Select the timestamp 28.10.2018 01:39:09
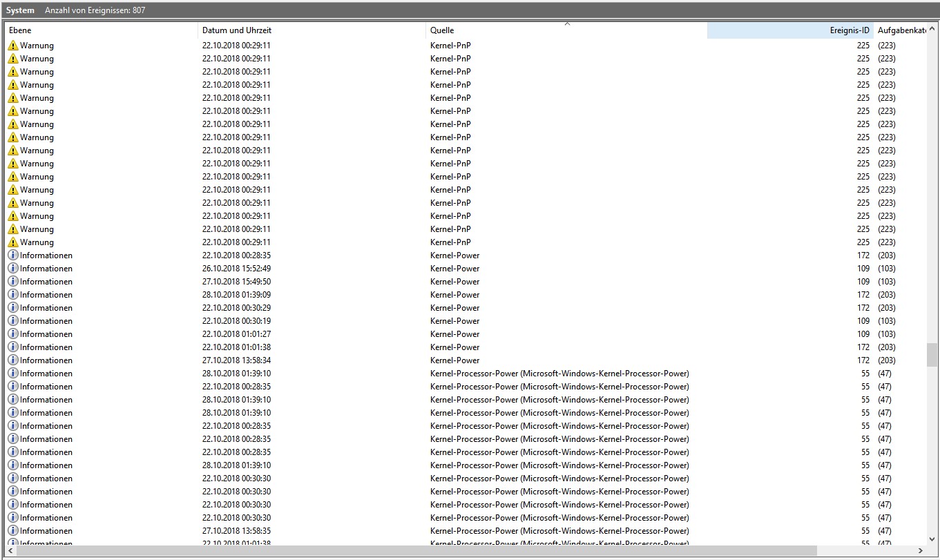This screenshot has width=940, height=560. (236, 295)
